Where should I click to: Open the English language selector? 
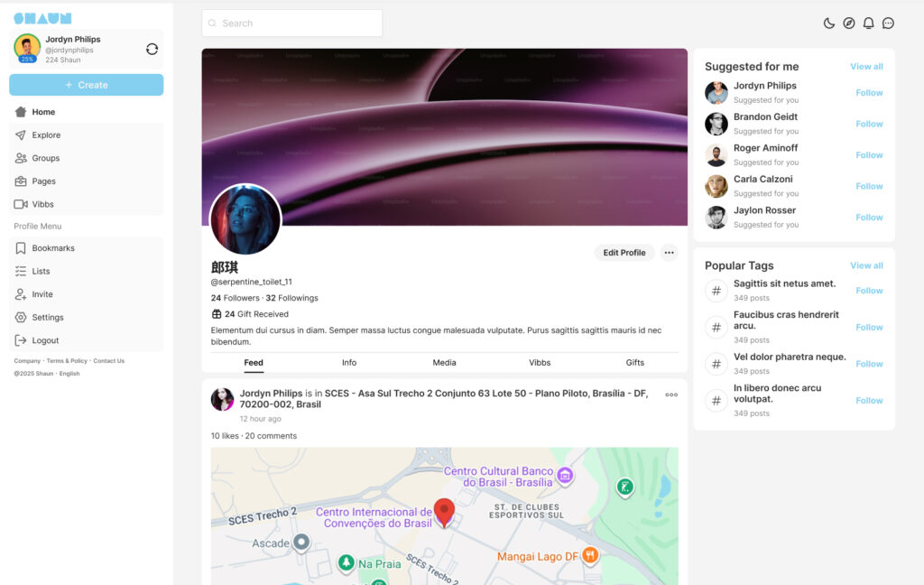69,374
